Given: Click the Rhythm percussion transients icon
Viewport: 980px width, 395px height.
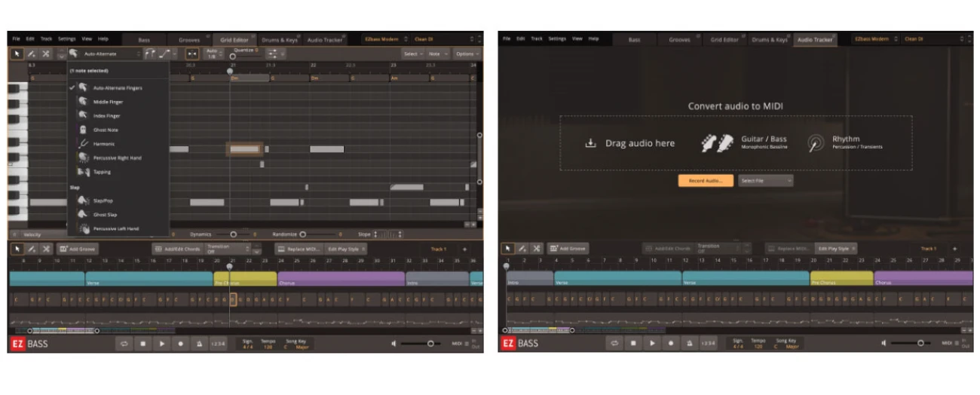Looking at the screenshot, I should [816, 142].
